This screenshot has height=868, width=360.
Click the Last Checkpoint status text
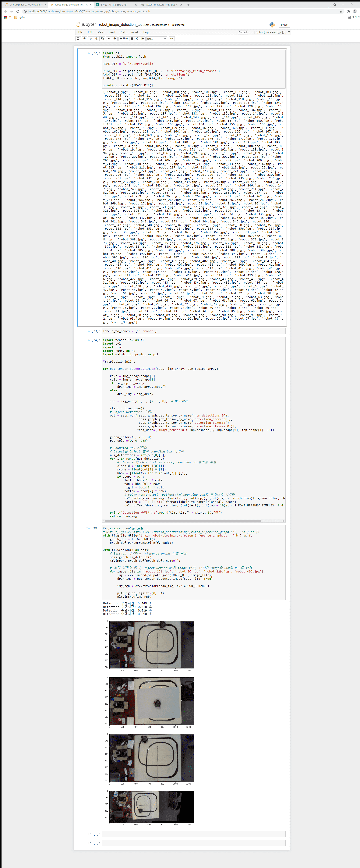(x=157, y=25)
